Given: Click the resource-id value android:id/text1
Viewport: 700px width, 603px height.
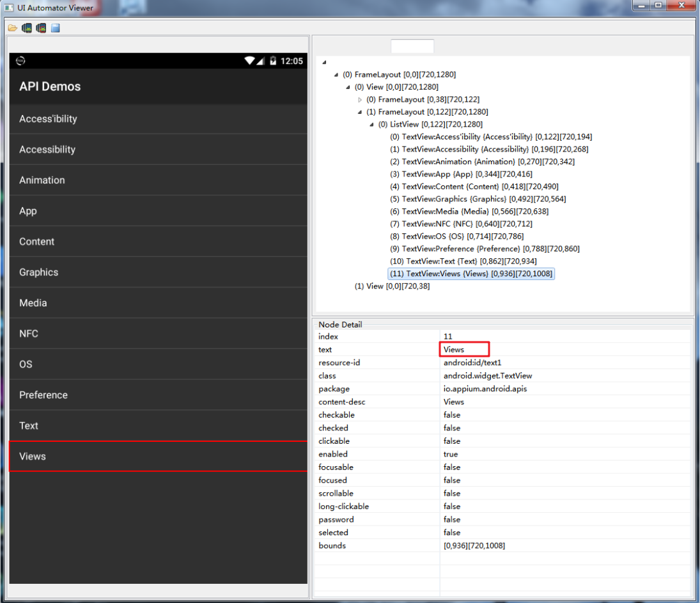Looking at the screenshot, I should pyautogui.click(x=472, y=363).
